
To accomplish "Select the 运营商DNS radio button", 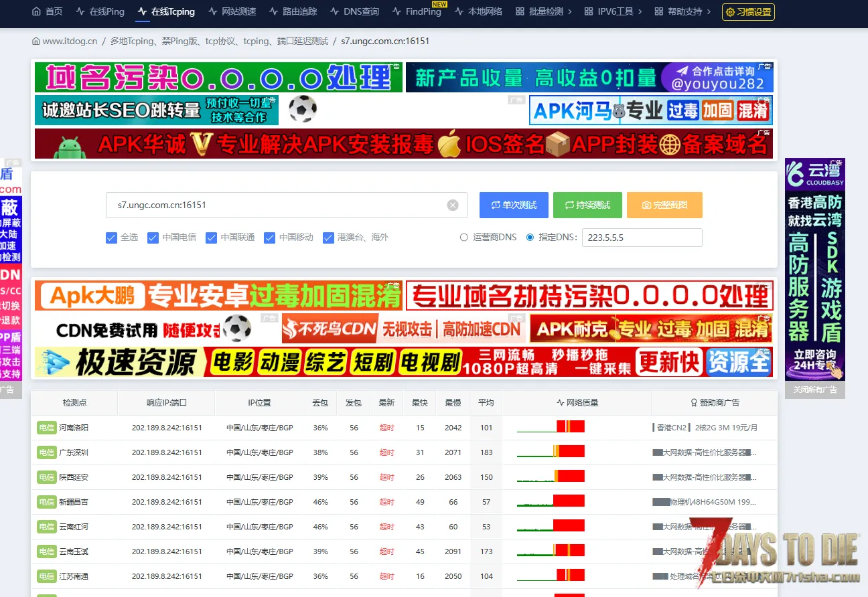I will tap(464, 238).
